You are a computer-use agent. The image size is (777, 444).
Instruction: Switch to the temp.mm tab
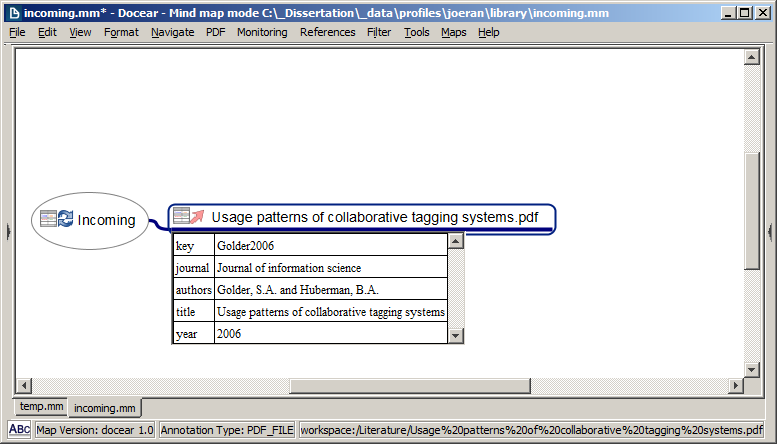(41, 406)
